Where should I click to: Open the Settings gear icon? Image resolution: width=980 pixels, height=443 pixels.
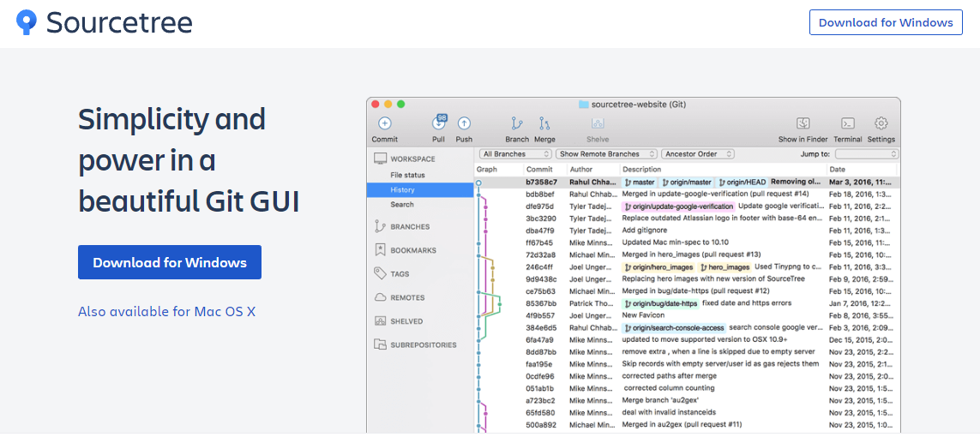881,123
